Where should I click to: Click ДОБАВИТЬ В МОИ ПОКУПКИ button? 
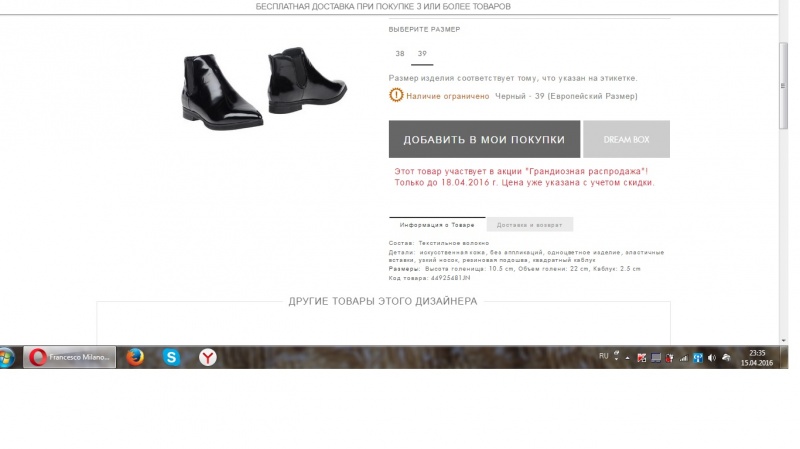[x=484, y=139]
